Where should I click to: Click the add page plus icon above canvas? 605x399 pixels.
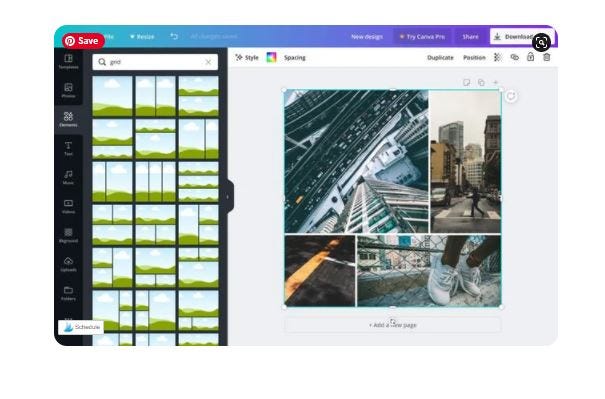tap(496, 82)
